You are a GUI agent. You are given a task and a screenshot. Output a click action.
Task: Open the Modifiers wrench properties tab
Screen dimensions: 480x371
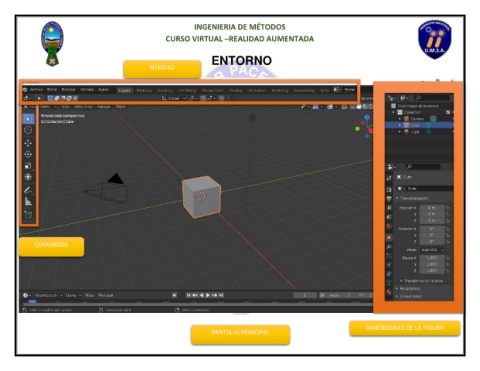(389, 247)
